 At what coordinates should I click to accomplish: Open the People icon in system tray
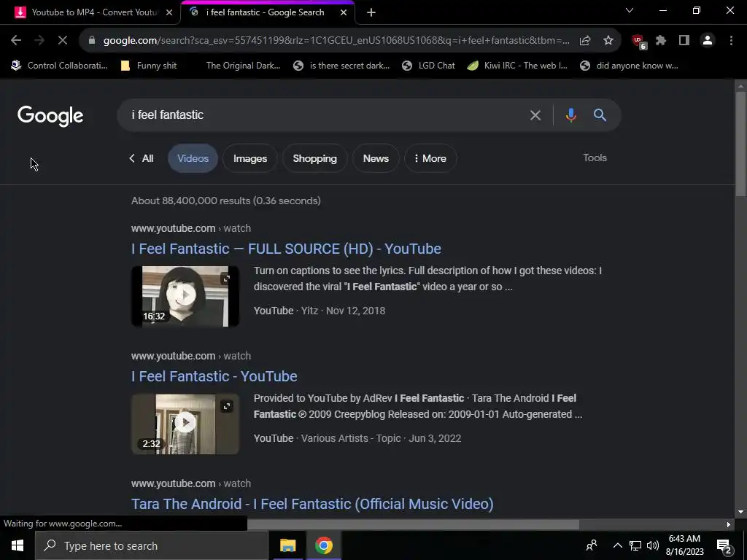[592, 545]
